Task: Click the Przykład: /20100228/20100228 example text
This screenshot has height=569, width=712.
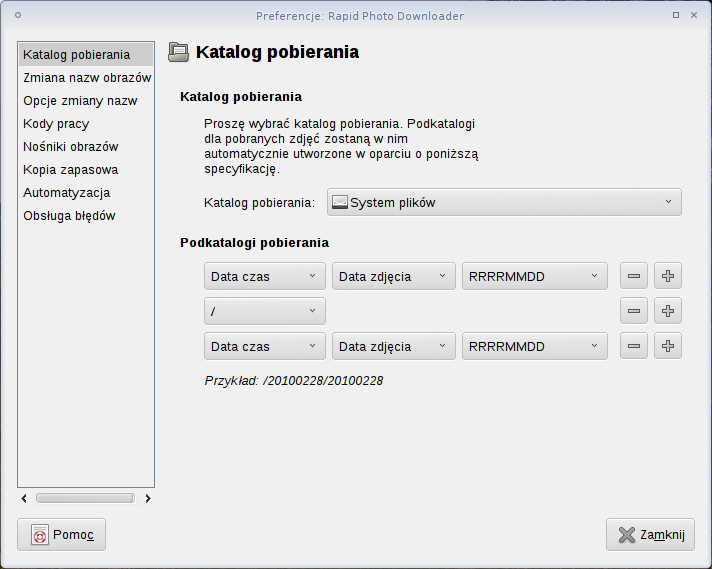Action: point(294,381)
